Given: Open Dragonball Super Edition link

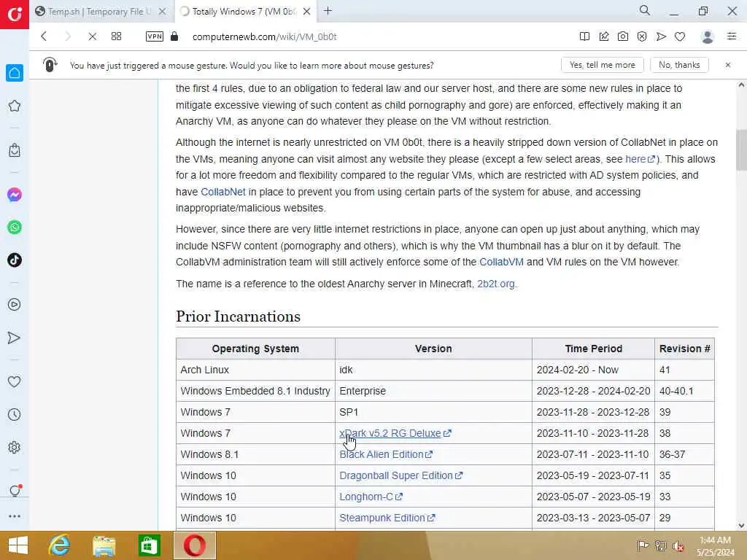Looking at the screenshot, I should 400,475.
